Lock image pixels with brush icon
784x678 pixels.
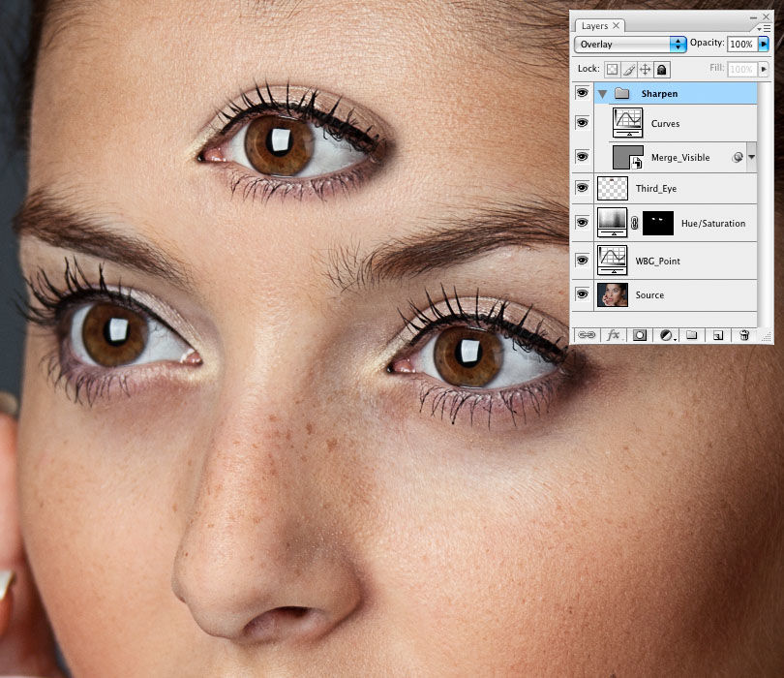pyautogui.click(x=629, y=70)
